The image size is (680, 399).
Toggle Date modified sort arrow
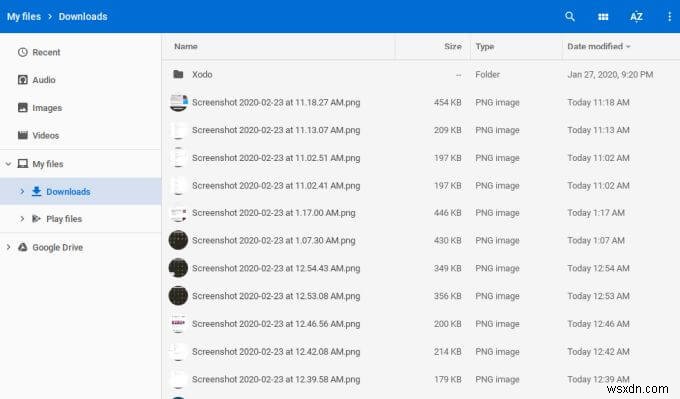(x=628, y=46)
